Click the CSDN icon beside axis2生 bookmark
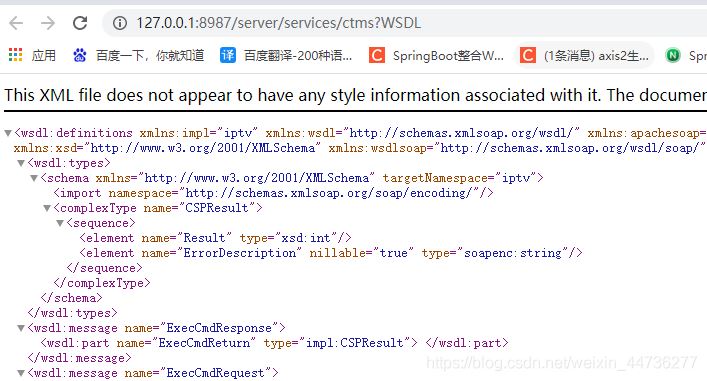This screenshot has width=707, height=381. [x=528, y=55]
